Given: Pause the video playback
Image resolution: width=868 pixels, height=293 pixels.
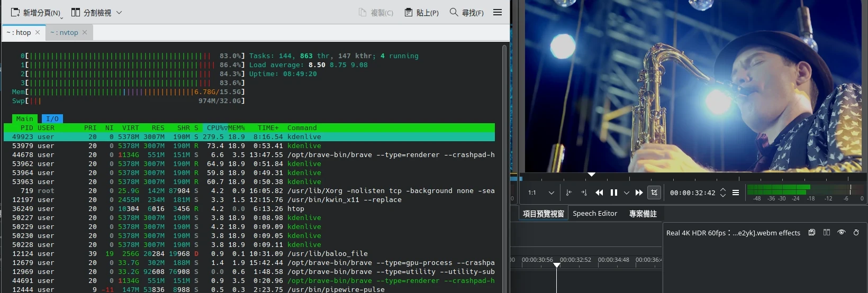Looking at the screenshot, I should (x=614, y=193).
